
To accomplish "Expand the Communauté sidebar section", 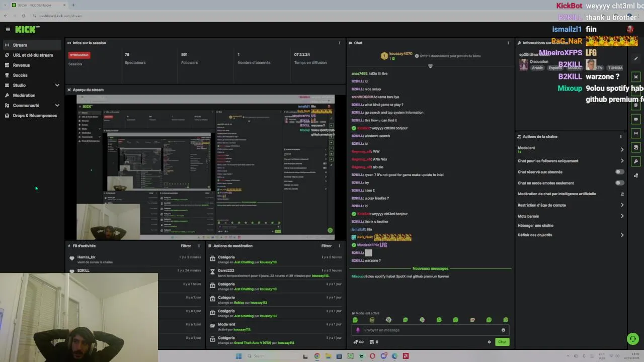I will tap(57, 106).
